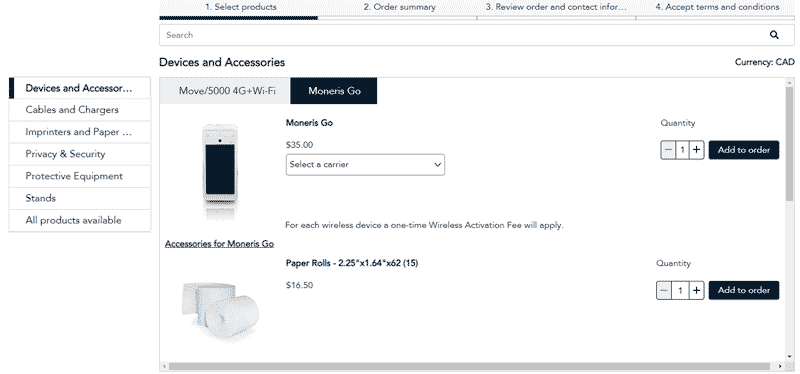Viewport: 800px width, 374px height.
Task: Click the search magnifier icon
Action: (774, 35)
